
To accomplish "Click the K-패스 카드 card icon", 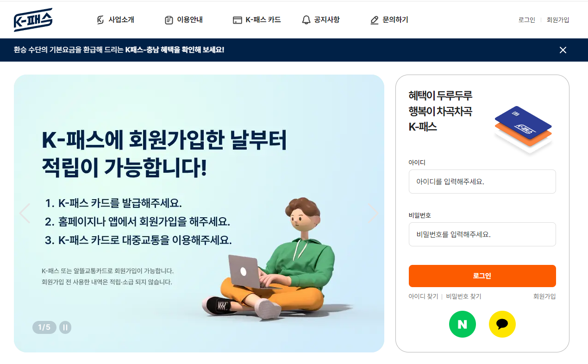I will pyautogui.click(x=238, y=20).
